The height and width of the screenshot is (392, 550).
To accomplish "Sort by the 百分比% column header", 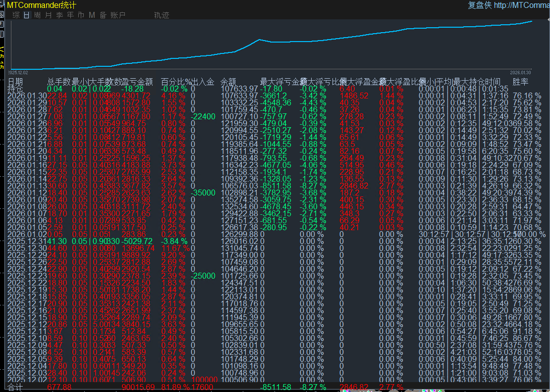I will [176, 82].
